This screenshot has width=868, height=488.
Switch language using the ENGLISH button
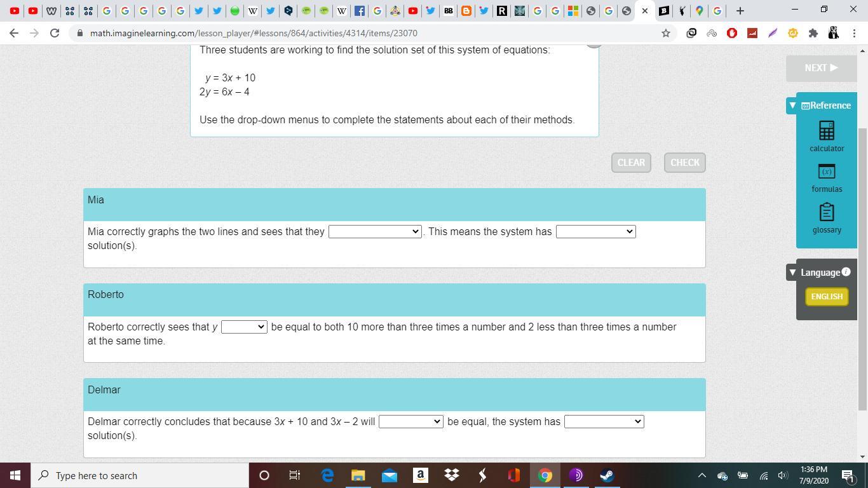click(x=827, y=297)
